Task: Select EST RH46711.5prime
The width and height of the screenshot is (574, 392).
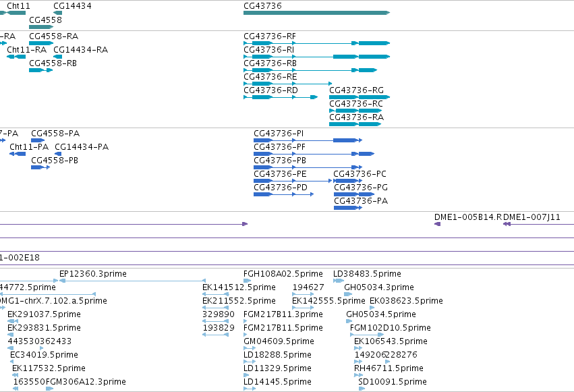Action: pos(359,376)
